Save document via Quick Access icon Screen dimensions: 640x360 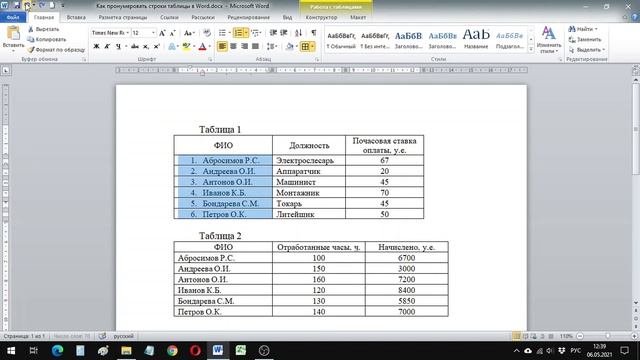pos(17,6)
